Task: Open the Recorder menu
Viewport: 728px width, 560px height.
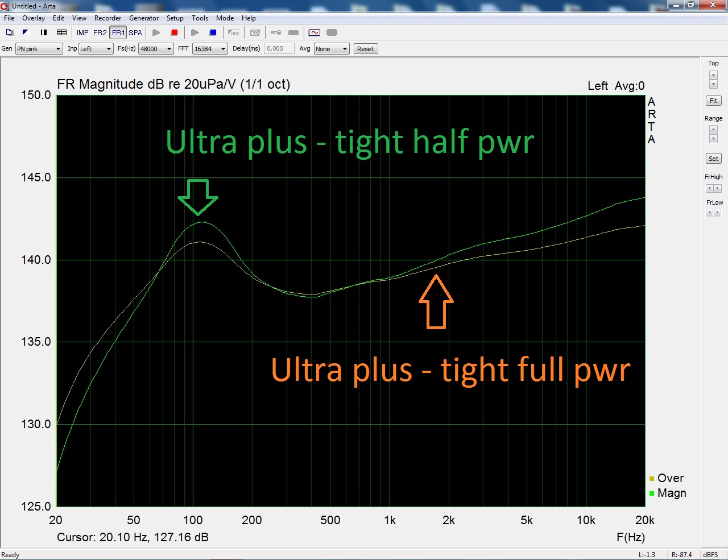Action: click(108, 18)
